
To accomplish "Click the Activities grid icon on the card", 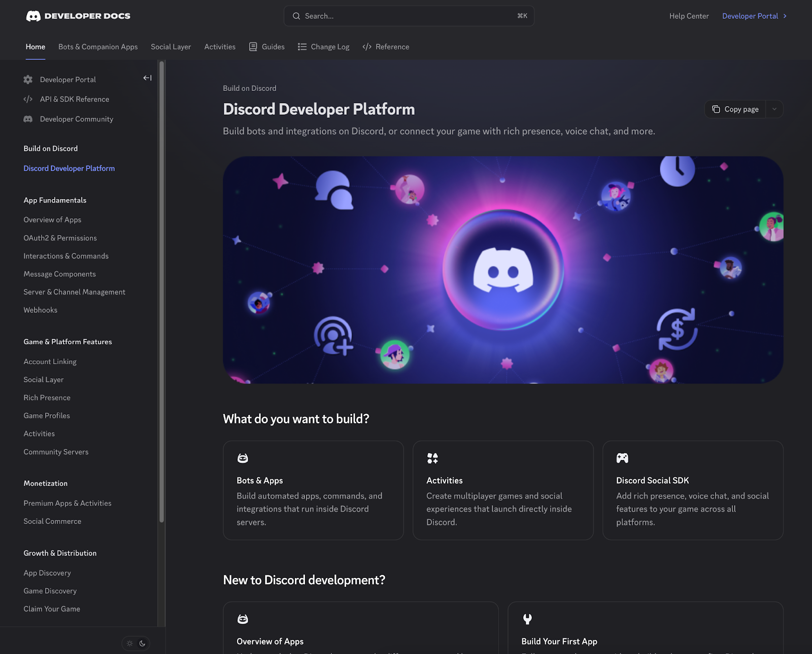I will [x=432, y=457].
